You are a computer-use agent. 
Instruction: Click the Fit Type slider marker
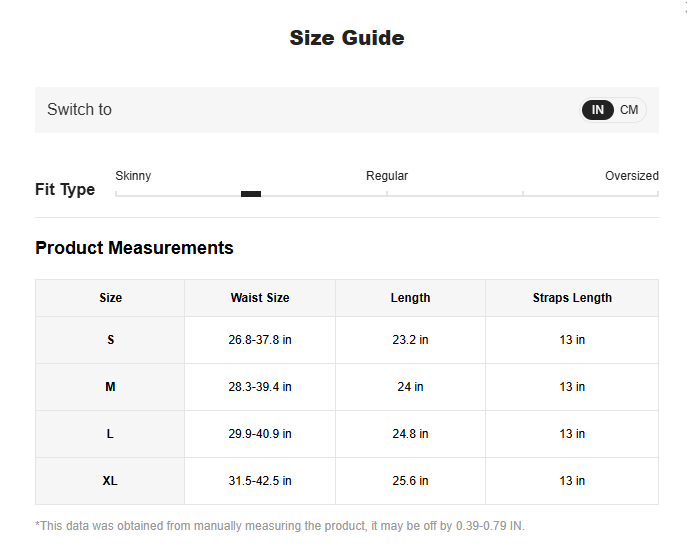251,194
